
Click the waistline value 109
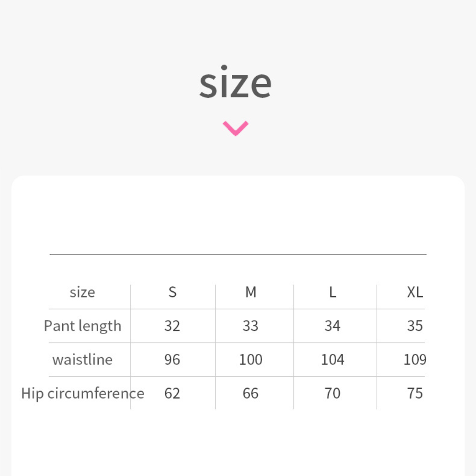(415, 360)
